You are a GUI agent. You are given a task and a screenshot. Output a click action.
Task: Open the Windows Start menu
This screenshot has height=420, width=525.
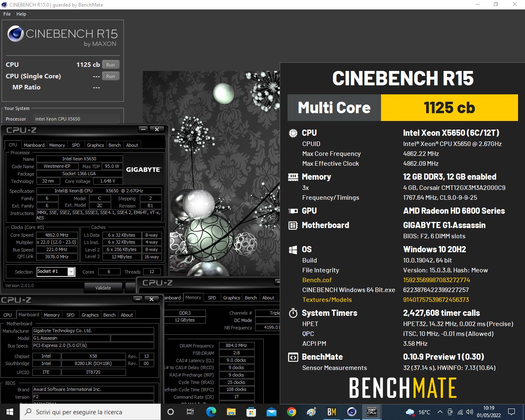coord(10,412)
